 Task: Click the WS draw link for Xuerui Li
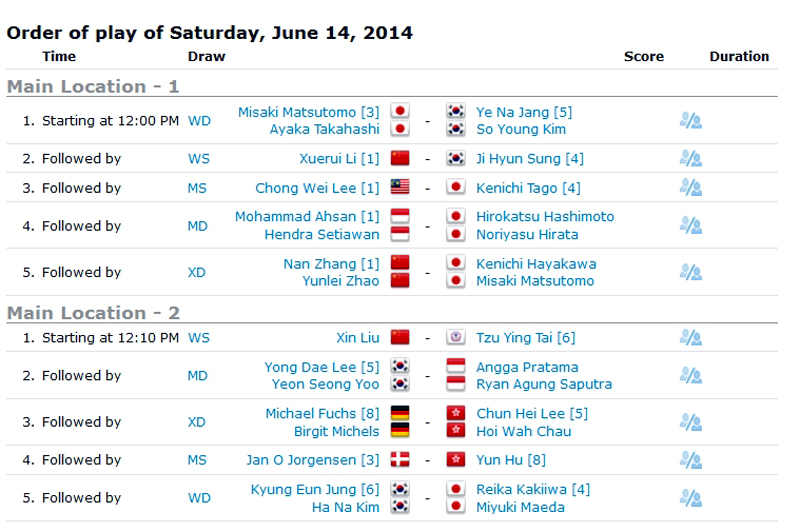pos(198,158)
